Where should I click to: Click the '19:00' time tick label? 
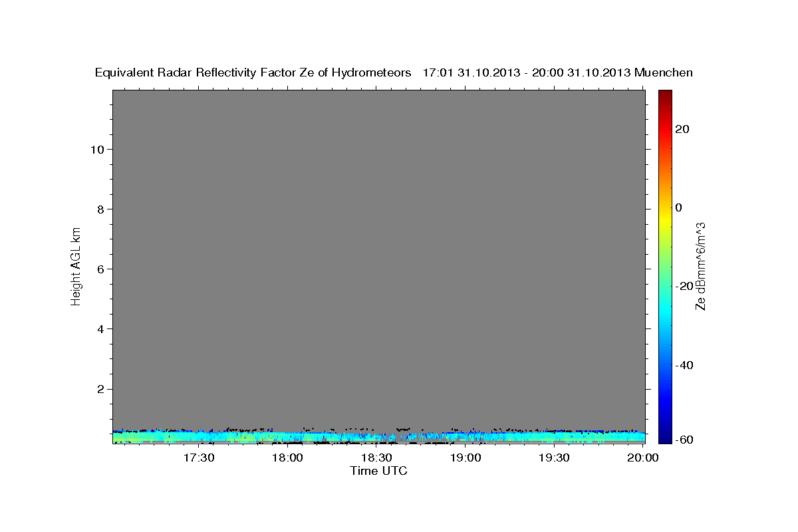click(465, 458)
